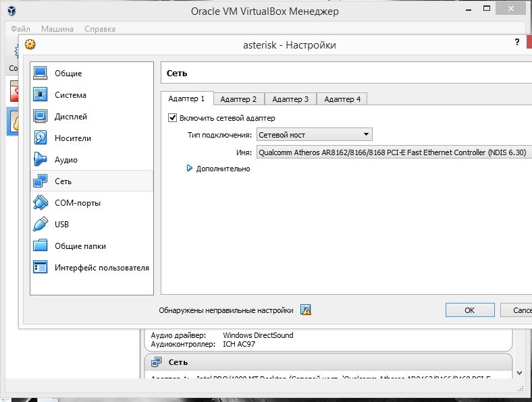This screenshot has height=402, width=532.
Task: Select Общие label in settings list
Action: tap(68, 74)
